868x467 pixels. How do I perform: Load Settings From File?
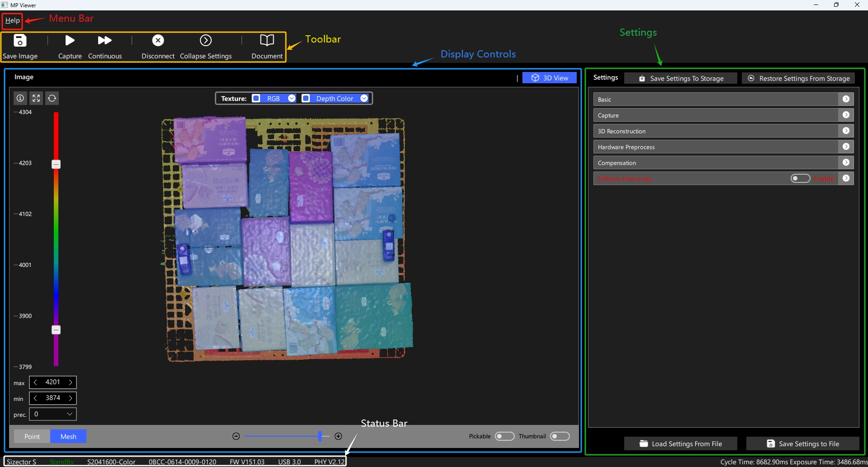pos(681,443)
